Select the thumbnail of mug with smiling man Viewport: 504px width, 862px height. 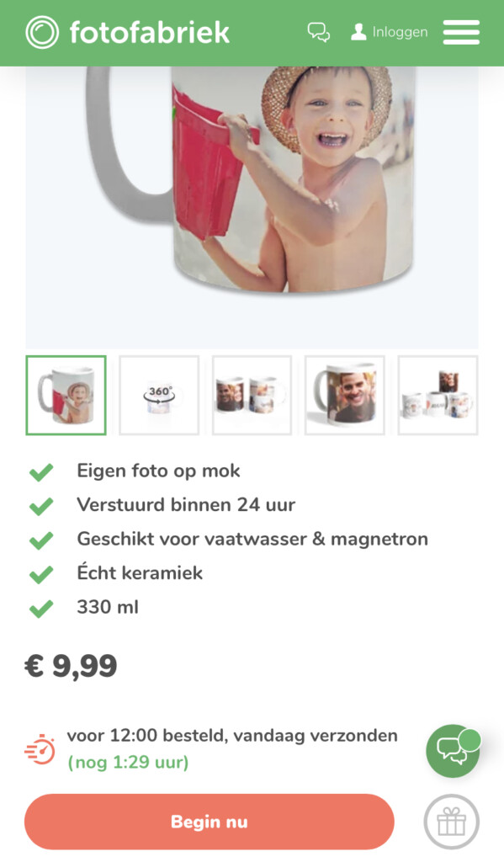(x=345, y=396)
